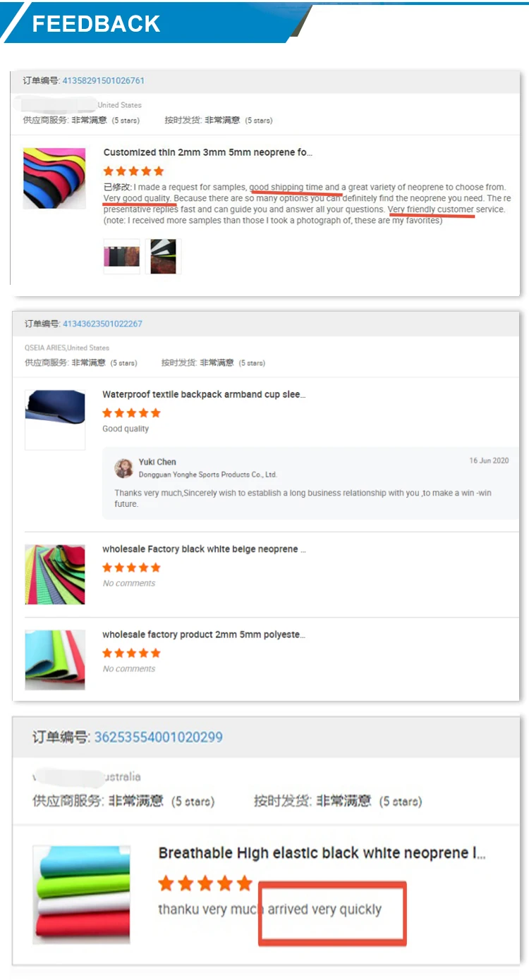Image resolution: width=529 pixels, height=980 pixels.
Task: Open 'Customized thin 2mm 3mm 5mm neoprene' title
Action: [208, 152]
